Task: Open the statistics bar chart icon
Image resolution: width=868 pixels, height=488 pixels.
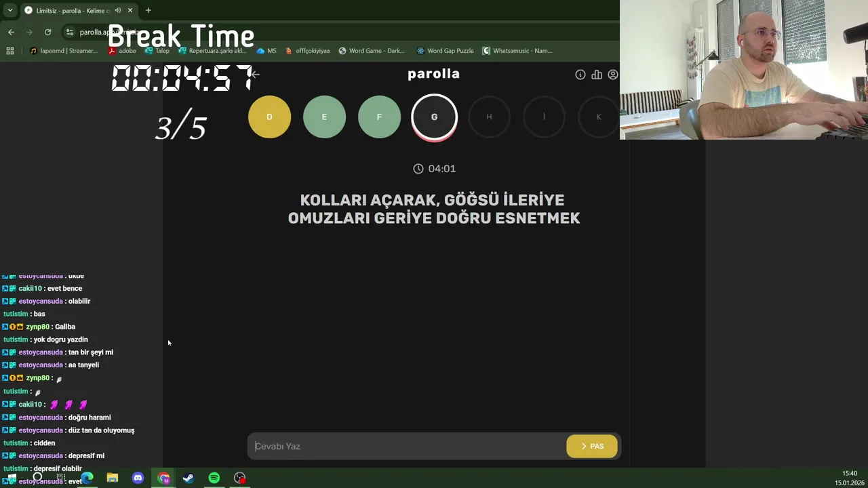Action: [x=597, y=75]
